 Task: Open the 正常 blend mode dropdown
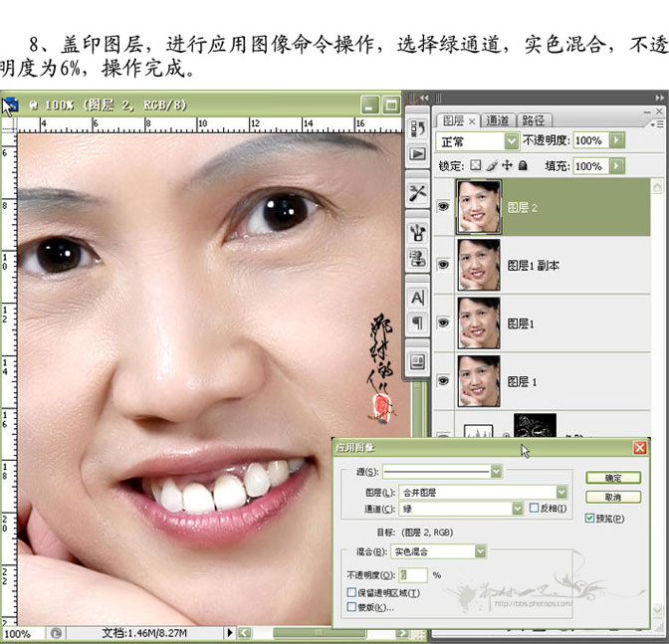click(511, 141)
